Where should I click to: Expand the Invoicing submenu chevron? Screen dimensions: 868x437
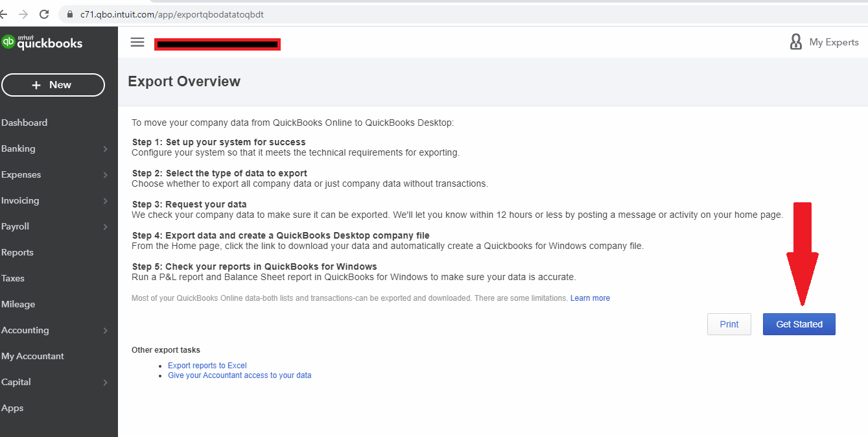tap(105, 201)
